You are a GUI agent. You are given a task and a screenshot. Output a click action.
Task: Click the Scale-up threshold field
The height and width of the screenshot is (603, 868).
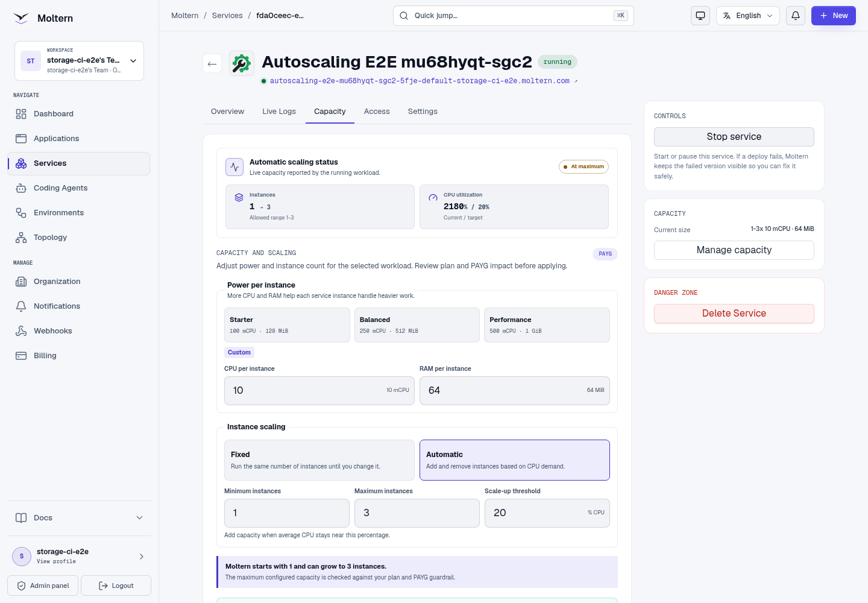click(x=547, y=513)
